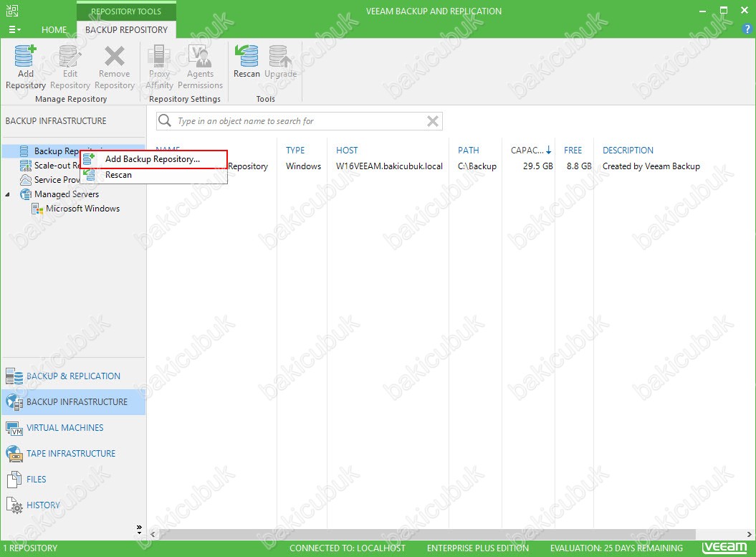The image size is (756, 557).
Task: Click the scrollbar right arrow
Action: coord(750,534)
